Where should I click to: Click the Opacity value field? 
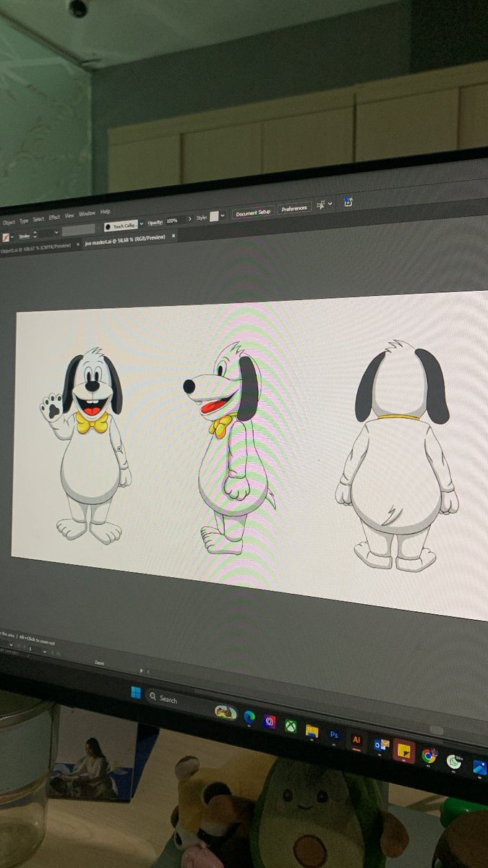(175, 221)
